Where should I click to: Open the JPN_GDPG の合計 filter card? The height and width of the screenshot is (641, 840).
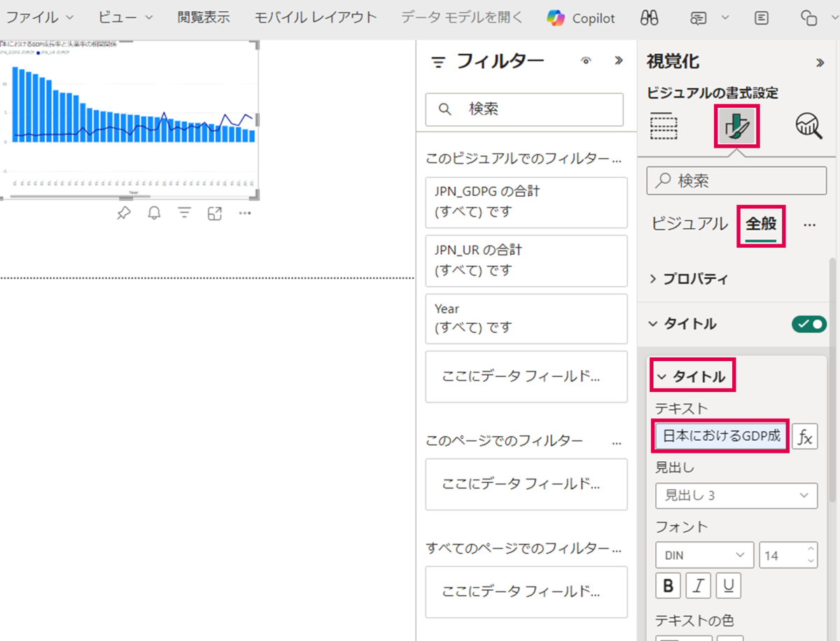click(526, 202)
